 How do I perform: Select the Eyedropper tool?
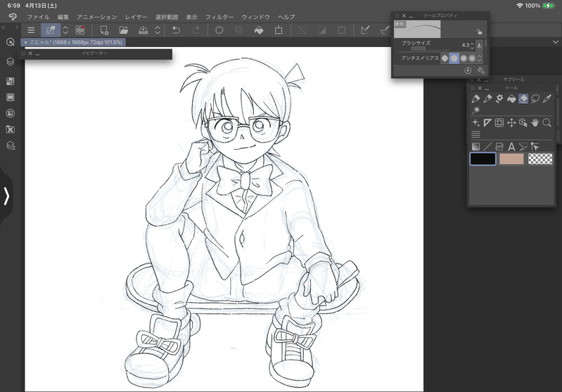click(x=547, y=98)
